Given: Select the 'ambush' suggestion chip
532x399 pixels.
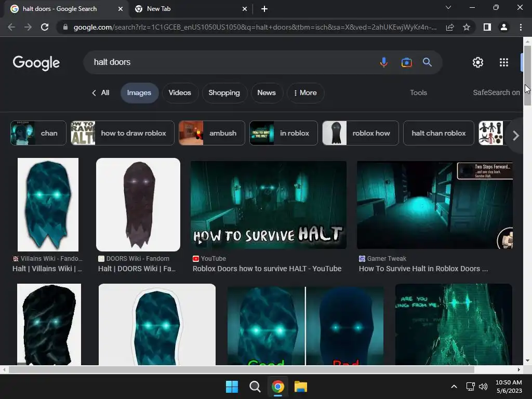Looking at the screenshot, I should click(x=212, y=133).
